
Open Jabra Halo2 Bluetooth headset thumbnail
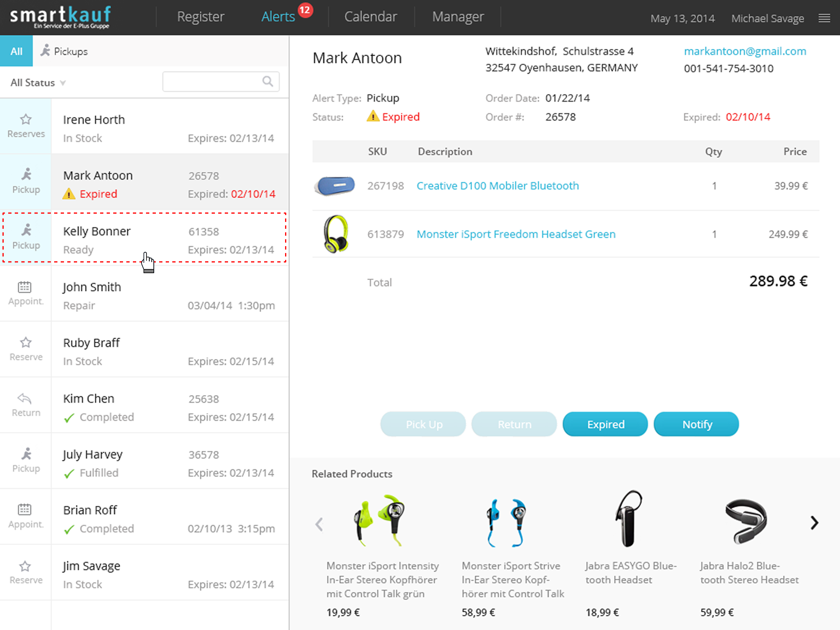(746, 521)
